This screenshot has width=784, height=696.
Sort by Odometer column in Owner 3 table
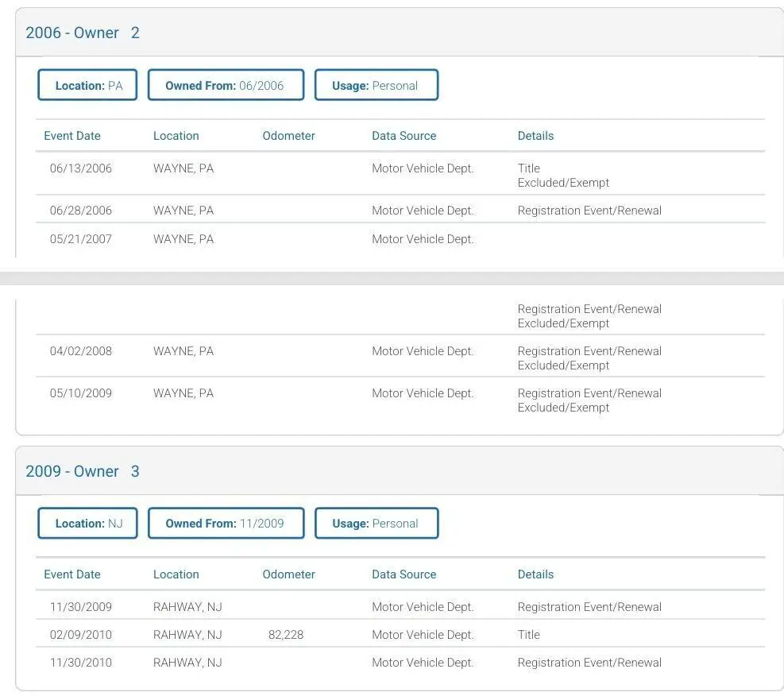[288, 574]
